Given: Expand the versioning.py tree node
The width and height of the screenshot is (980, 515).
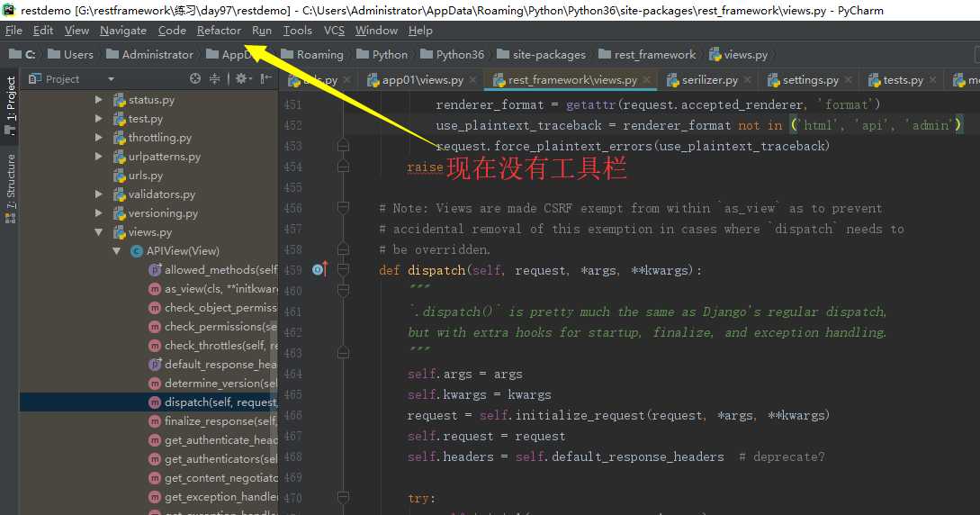Looking at the screenshot, I should [99, 213].
